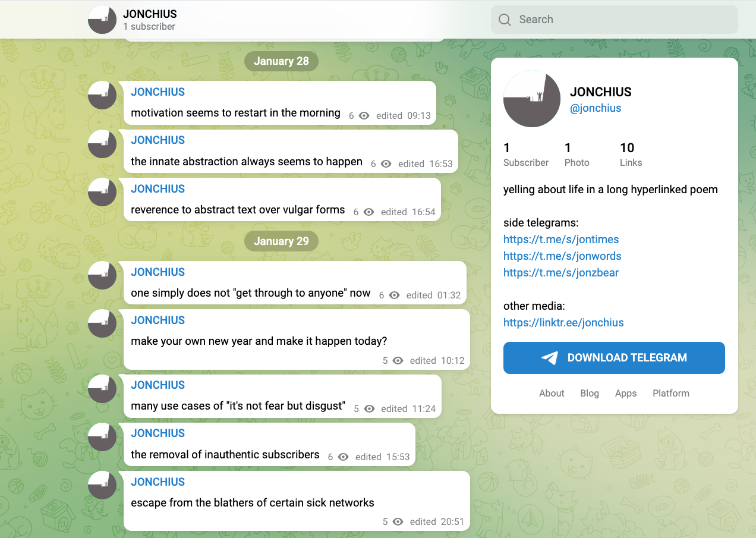Open the large JONCHIUS profile photo

coord(532,99)
